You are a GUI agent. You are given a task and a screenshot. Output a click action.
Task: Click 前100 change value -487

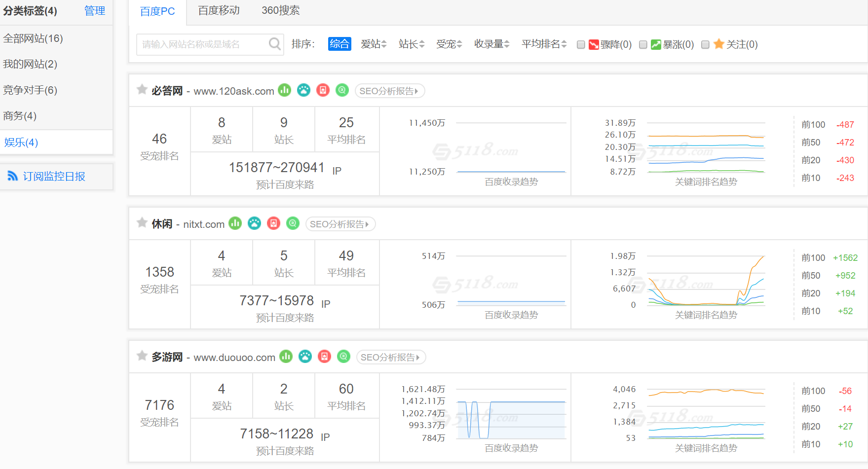pos(845,125)
